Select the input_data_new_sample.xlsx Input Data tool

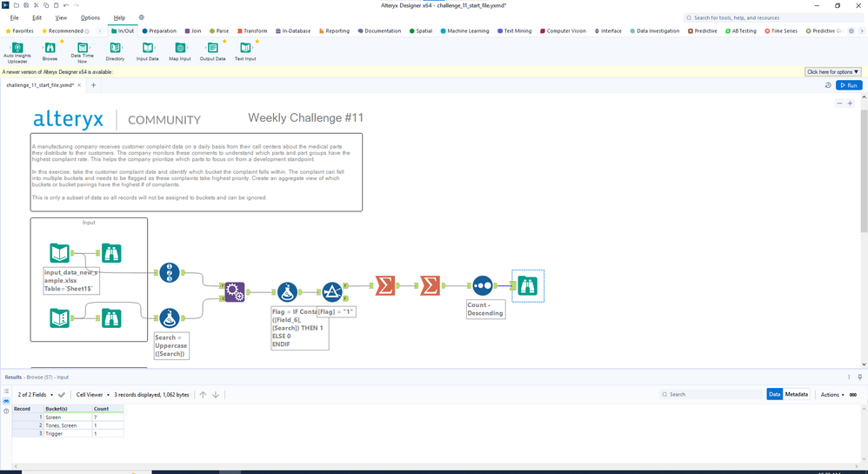pyautogui.click(x=60, y=253)
